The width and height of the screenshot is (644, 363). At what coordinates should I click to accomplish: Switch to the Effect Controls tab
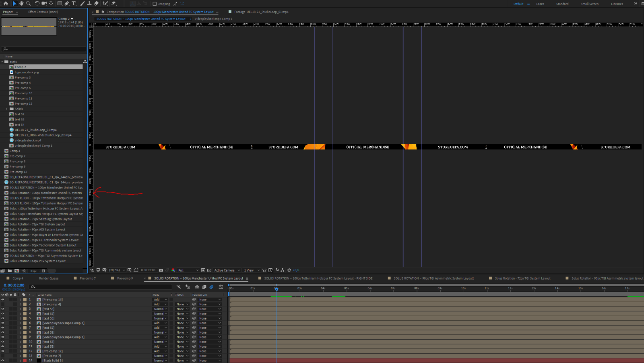pos(43,12)
